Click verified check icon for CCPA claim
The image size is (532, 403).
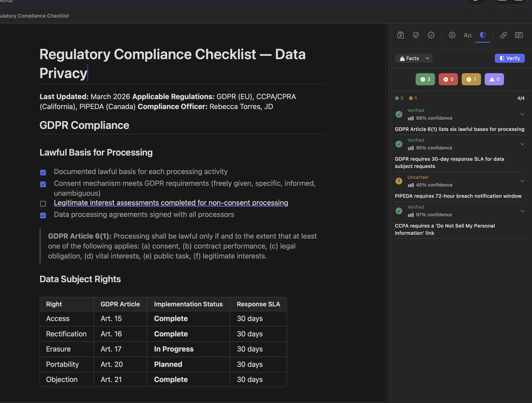(x=399, y=211)
